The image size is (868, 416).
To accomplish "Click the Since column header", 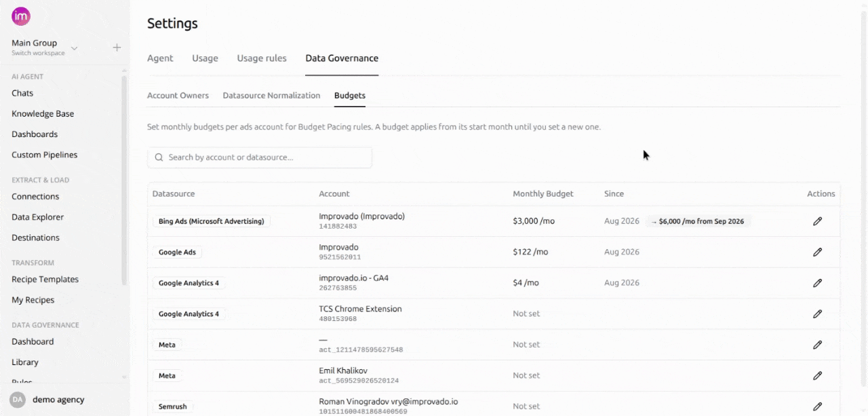I will (x=614, y=194).
